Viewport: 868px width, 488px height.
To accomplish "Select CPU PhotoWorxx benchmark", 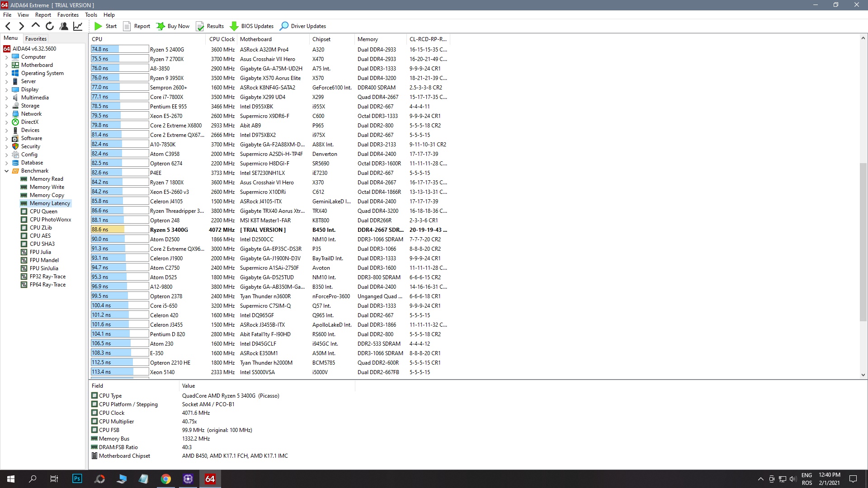I will pos(50,220).
